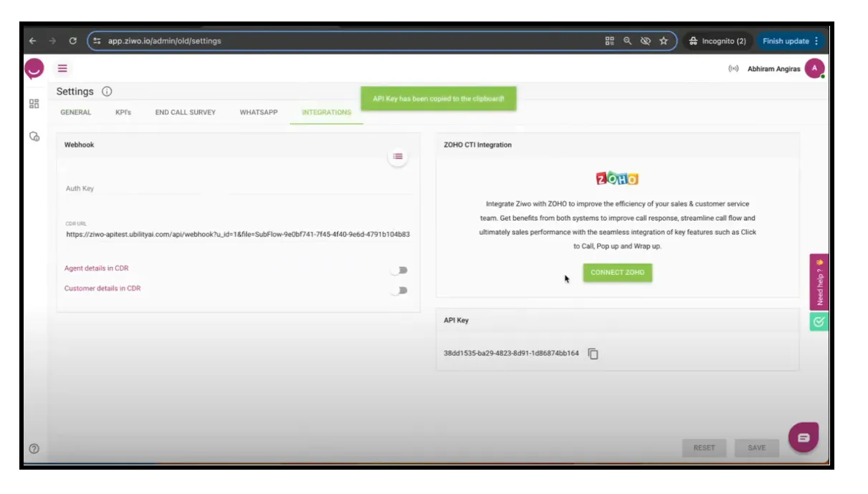
Task: Toggle Agent details in CDR switch
Action: click(x=399, y=270)
